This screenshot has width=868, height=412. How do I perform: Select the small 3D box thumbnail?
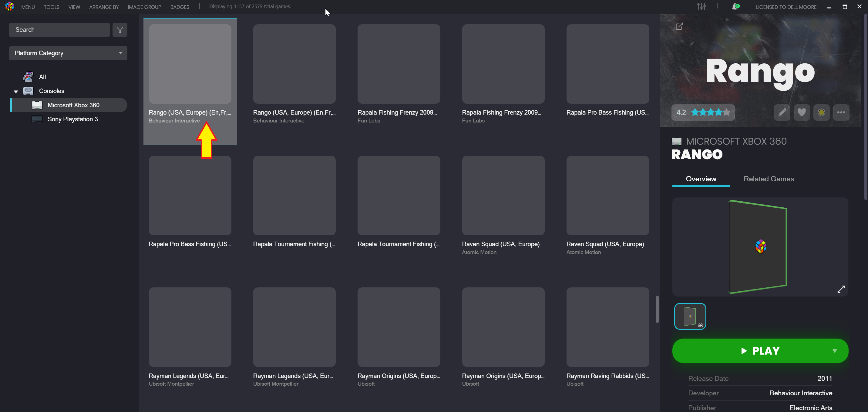tap(690, 316)
